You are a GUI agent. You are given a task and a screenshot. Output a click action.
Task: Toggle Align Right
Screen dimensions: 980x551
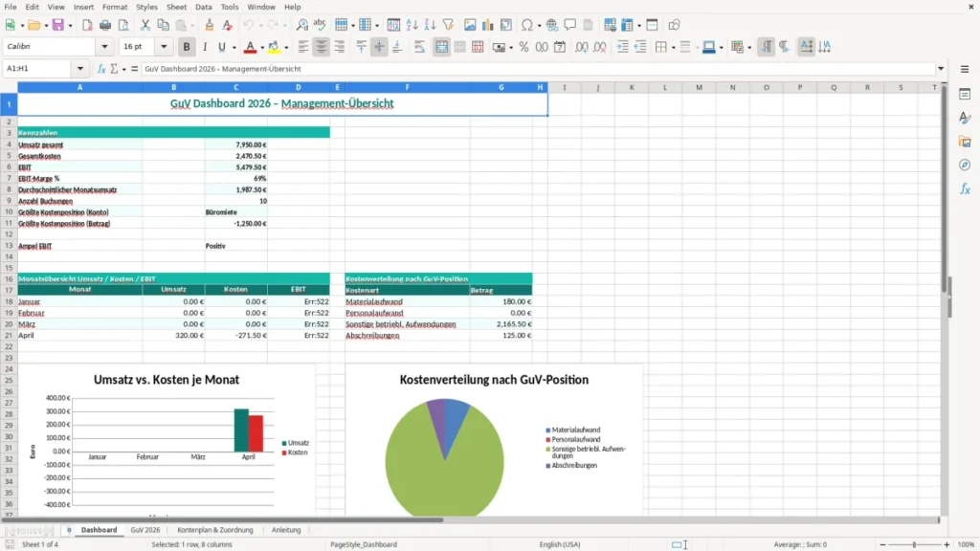[x=340, y=47]
